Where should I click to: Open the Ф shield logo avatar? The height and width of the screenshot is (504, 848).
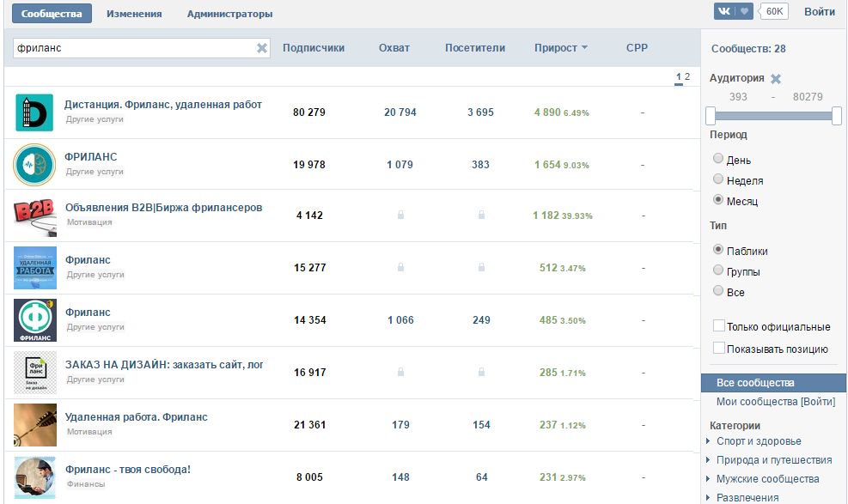(x=34, y=320)
